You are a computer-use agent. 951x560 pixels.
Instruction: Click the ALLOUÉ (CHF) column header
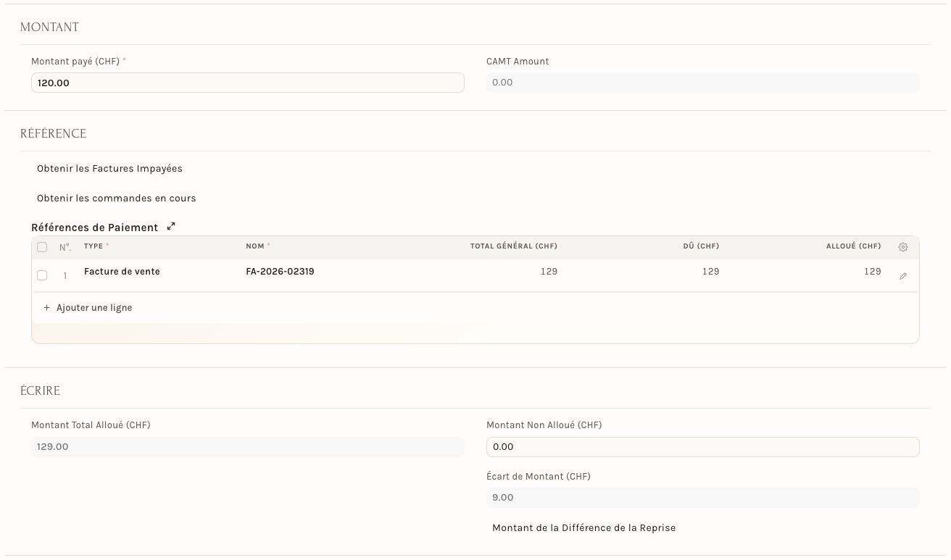[854, 246]
